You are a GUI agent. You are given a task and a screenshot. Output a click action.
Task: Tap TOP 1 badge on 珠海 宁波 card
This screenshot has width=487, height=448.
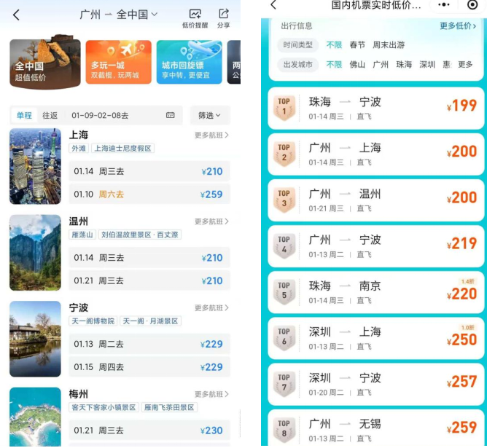tap(284, 108)
